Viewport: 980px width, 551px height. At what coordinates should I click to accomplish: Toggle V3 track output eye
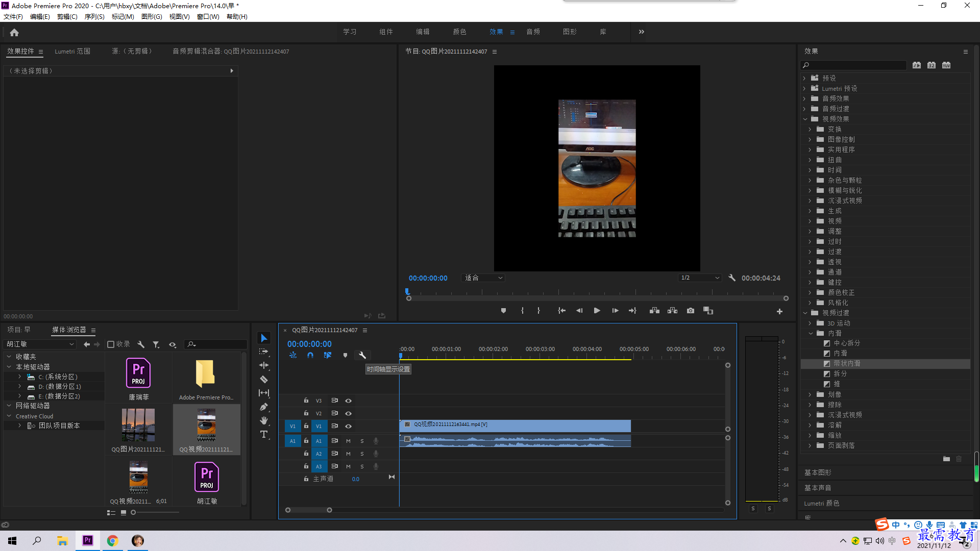(x=348, y=400)
